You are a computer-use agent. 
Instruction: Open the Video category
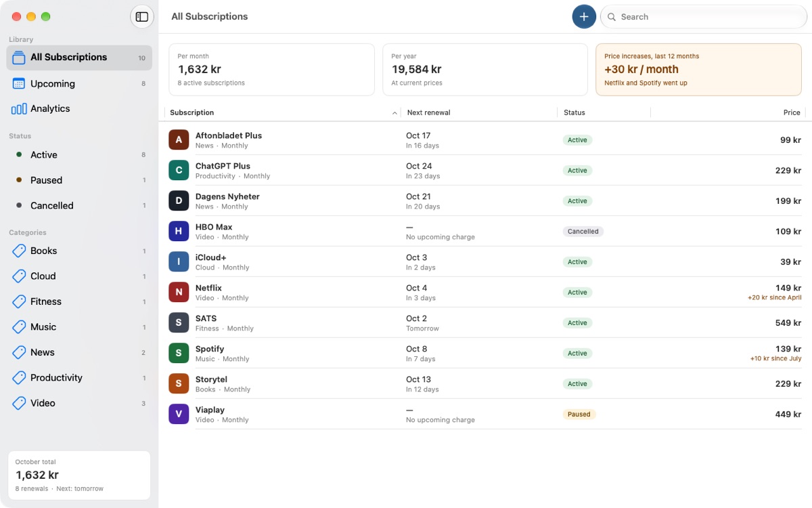[79, 403]
